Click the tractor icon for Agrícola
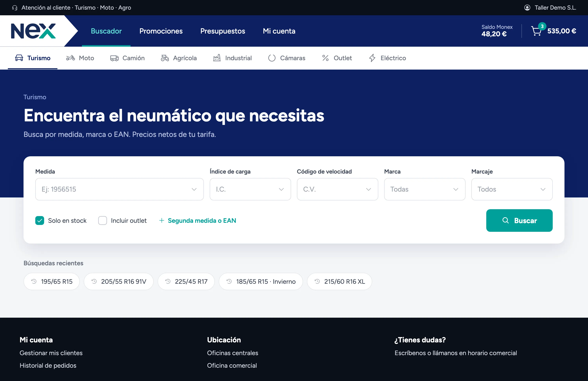 point(165,58)
